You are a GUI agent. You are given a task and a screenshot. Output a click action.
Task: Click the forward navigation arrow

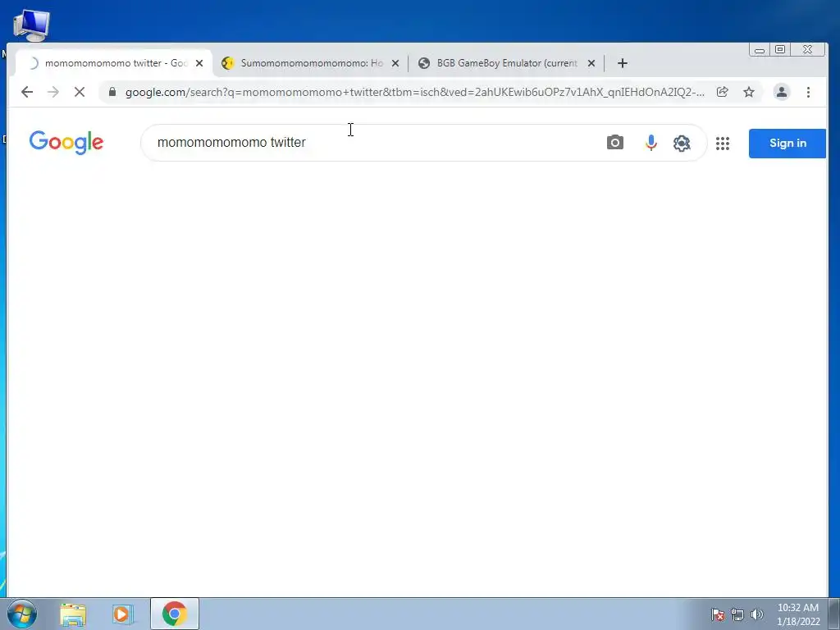pos(53,92)
